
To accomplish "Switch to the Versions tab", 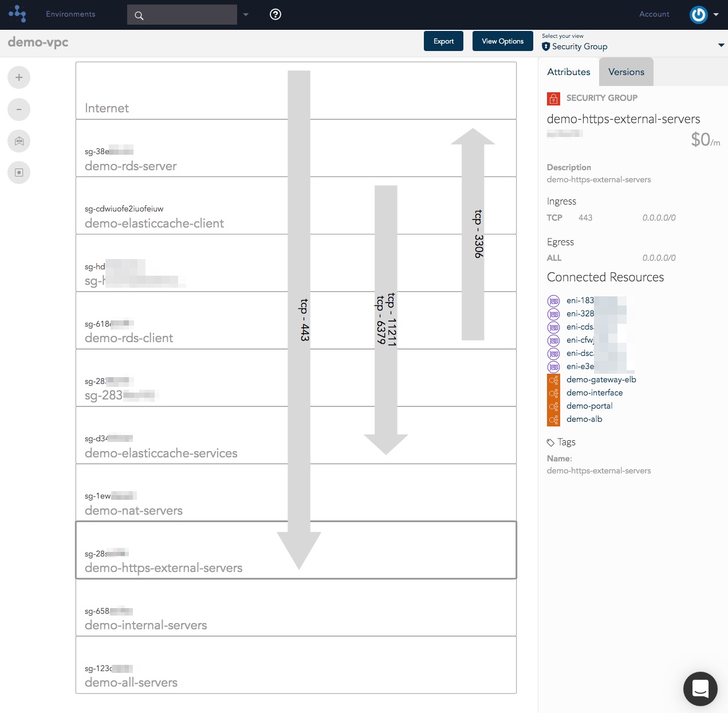I will coord(626,72).
